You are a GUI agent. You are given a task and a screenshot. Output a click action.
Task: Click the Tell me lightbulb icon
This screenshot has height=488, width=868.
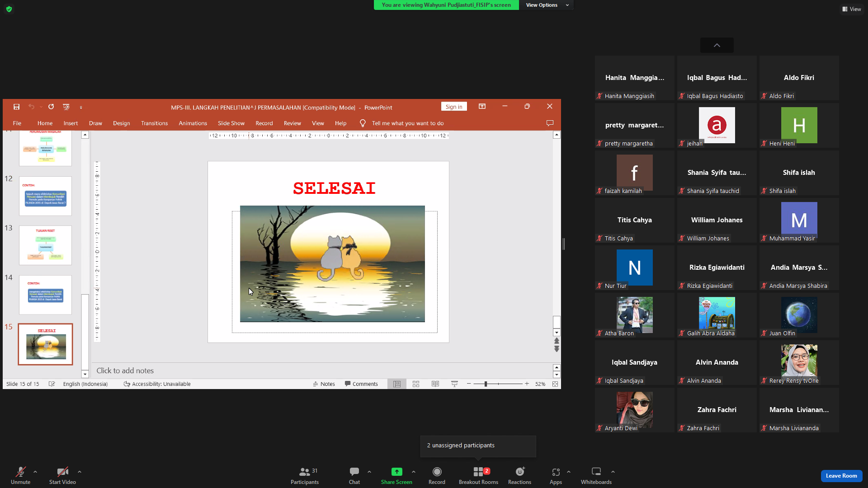pos(363,123)
